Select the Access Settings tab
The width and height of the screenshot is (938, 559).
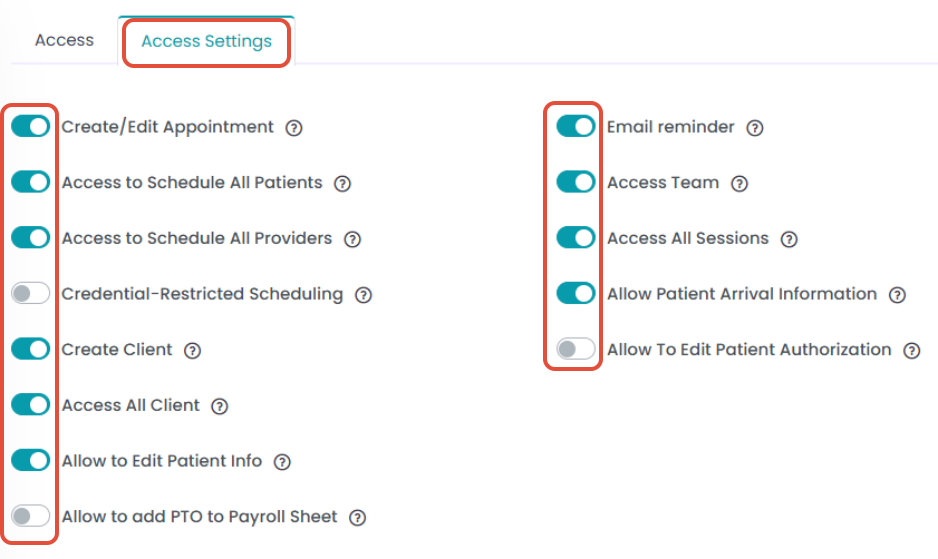[x=206, y=42]
